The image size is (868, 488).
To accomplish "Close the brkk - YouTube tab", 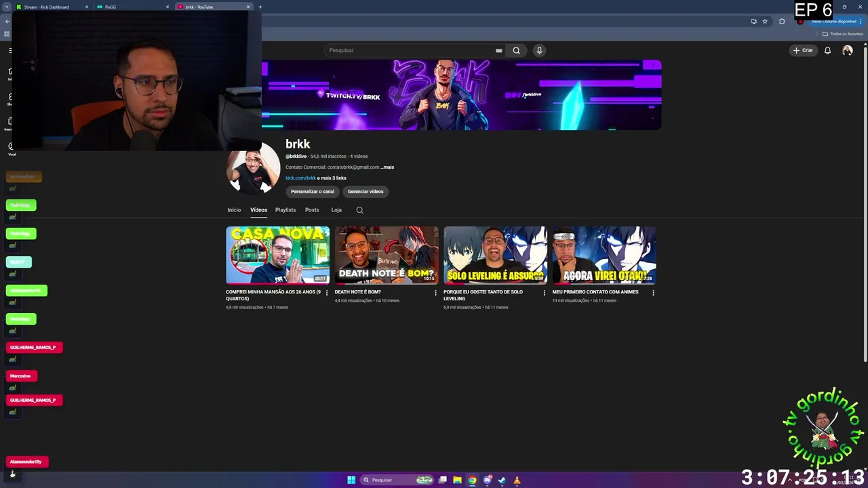I will pyautogui.click(x=248, y=7).
